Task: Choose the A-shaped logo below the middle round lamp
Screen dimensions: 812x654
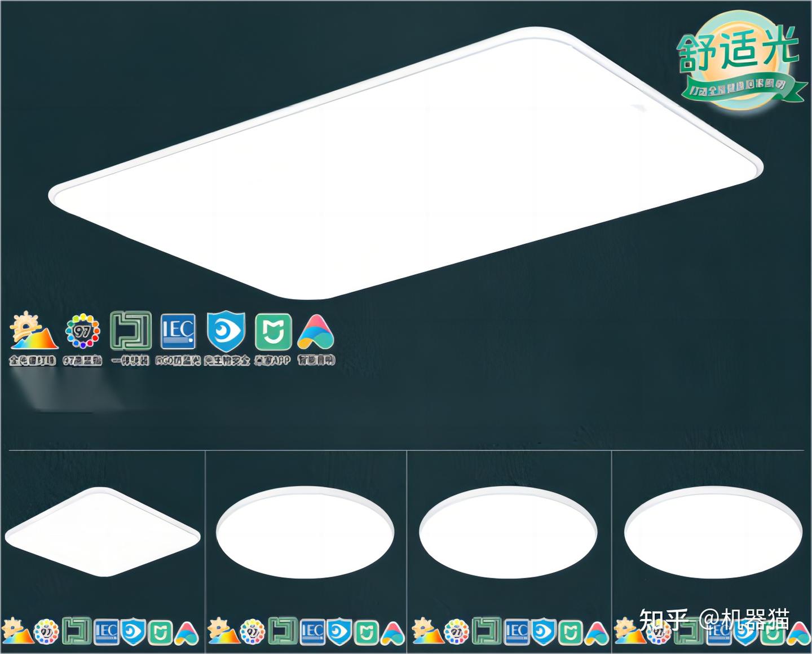Action: [597, 633]
